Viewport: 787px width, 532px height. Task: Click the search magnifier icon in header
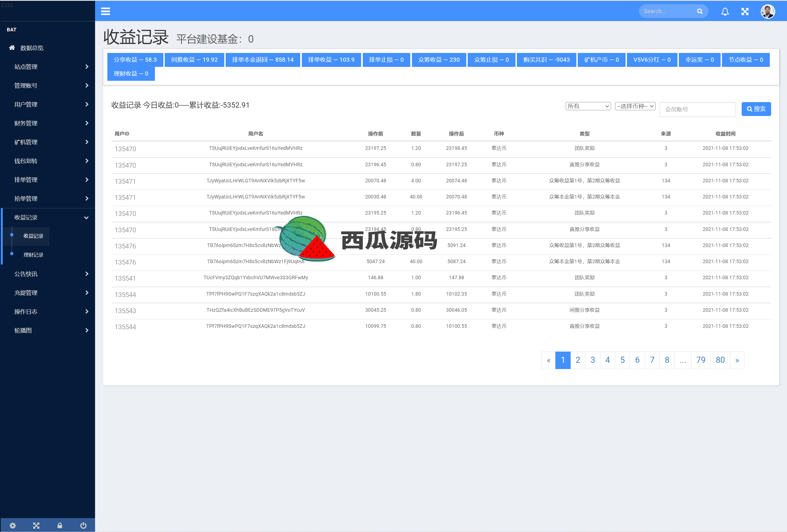[700, 11]
